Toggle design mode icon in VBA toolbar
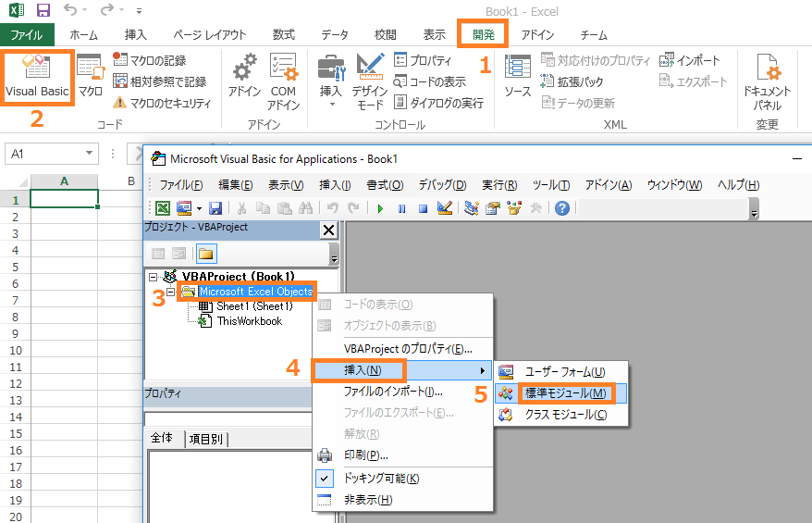812x523 pixels. 445,208
